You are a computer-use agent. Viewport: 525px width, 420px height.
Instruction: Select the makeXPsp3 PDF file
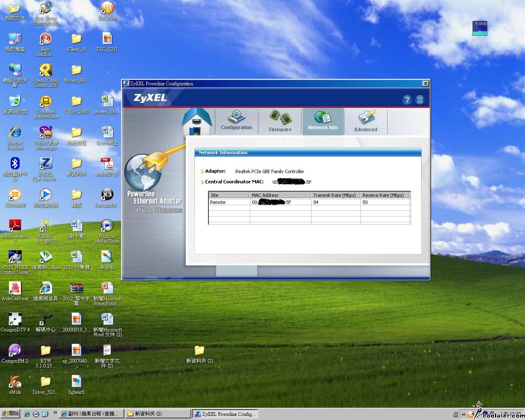click(x=107, y=167)
